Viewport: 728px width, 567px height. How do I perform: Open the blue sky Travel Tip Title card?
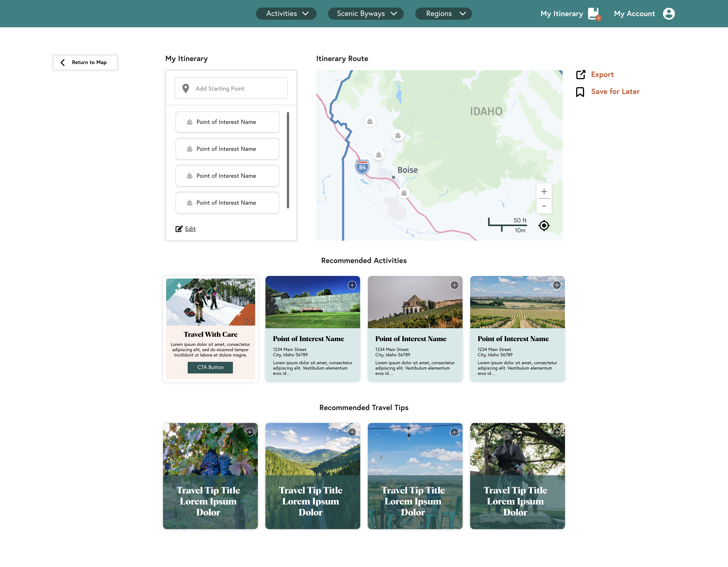tap(415, 476)
